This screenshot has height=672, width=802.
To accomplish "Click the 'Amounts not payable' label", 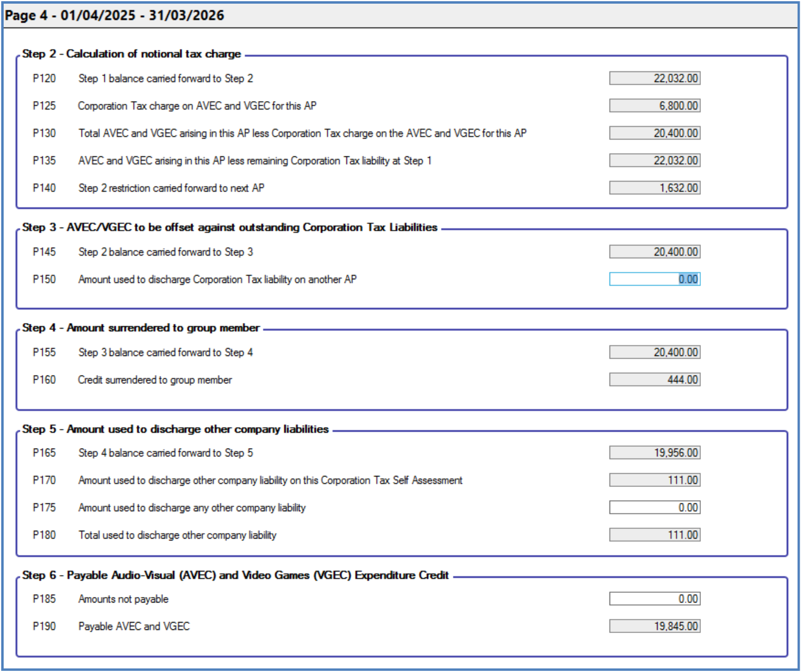I will coord(123,599).
